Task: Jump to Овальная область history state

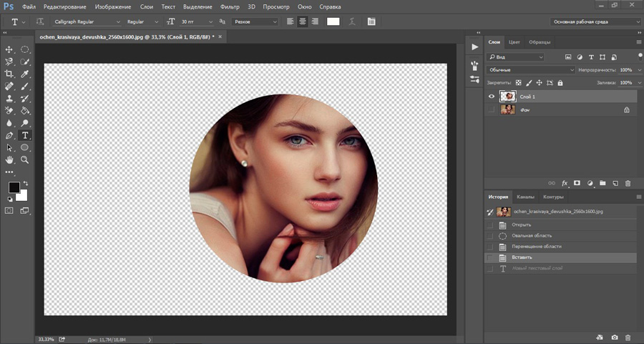Action: (x=532, y=235)
